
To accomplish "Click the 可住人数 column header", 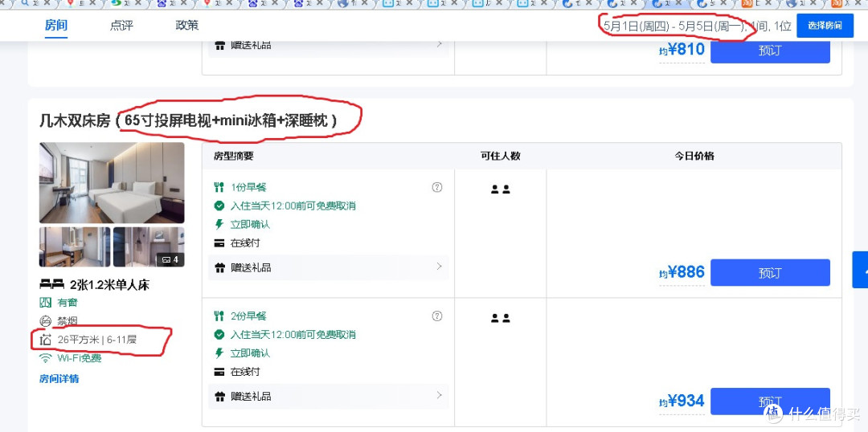I will (501, 156).
